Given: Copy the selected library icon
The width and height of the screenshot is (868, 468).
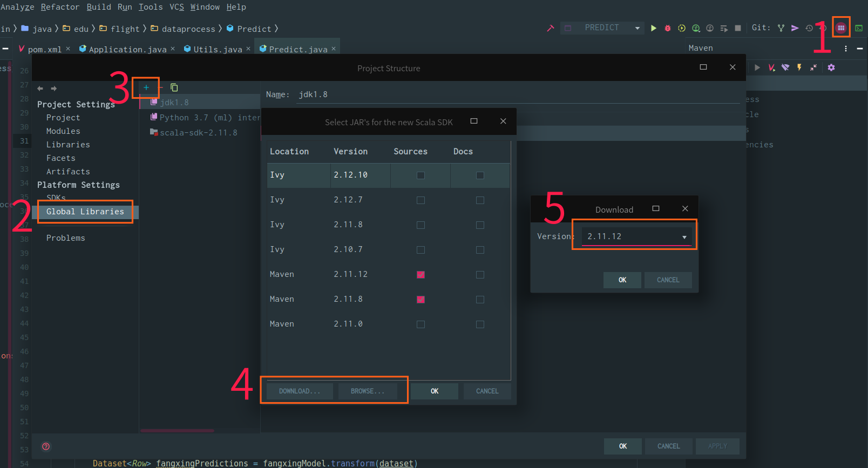Looking at the screenshot, I should [x=174, y=87].
